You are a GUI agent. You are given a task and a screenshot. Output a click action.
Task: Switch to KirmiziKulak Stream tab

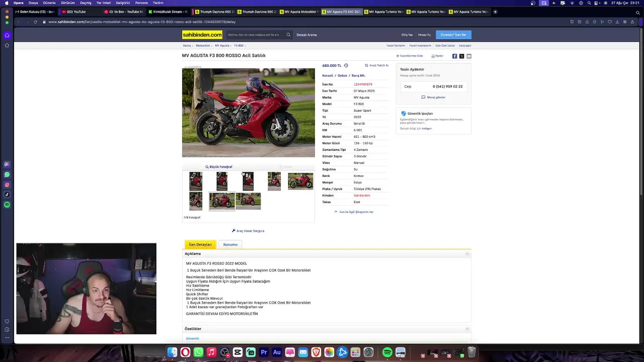tap(168, 12)
